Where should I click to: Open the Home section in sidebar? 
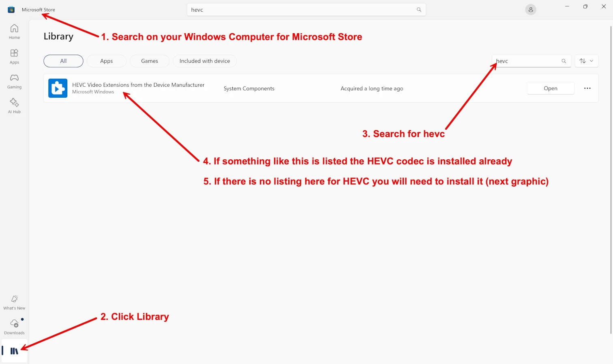pyautogui.click(x=14, y=32)
